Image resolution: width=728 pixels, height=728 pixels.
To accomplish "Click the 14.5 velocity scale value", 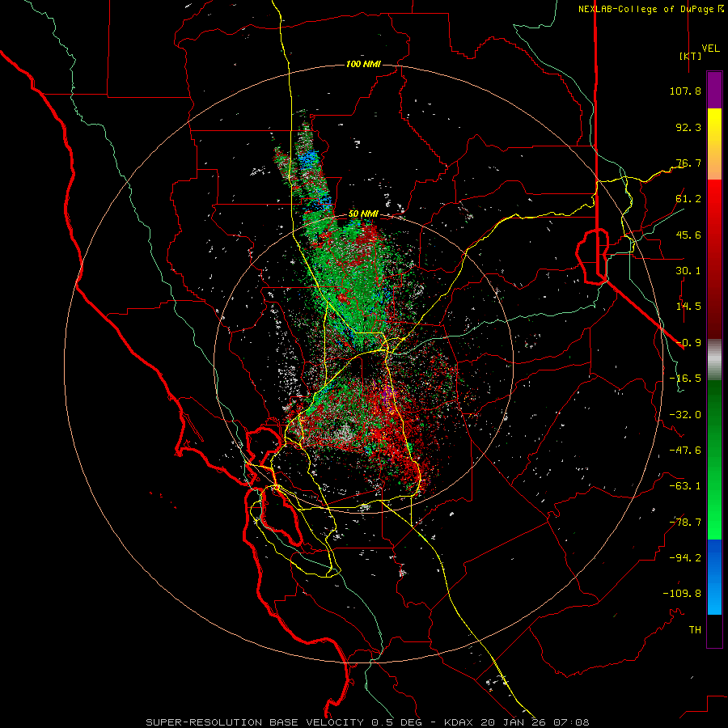I will [x=688, y=307].
